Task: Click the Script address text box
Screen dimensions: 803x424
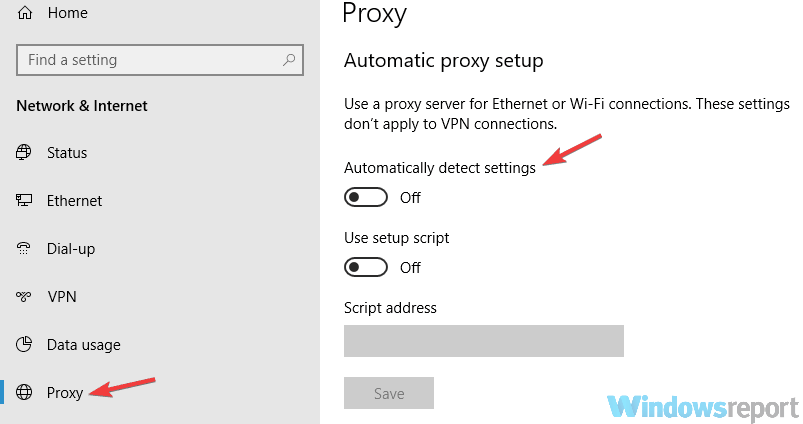Action: [483, 341]
